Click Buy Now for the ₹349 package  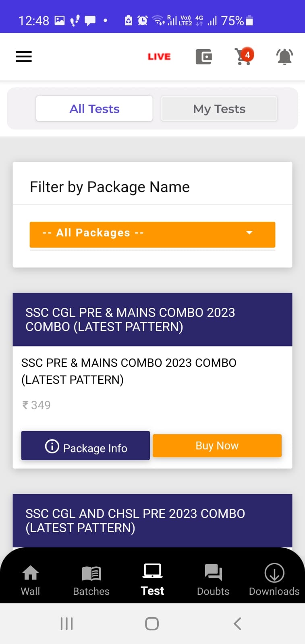(x=217, y=446)
